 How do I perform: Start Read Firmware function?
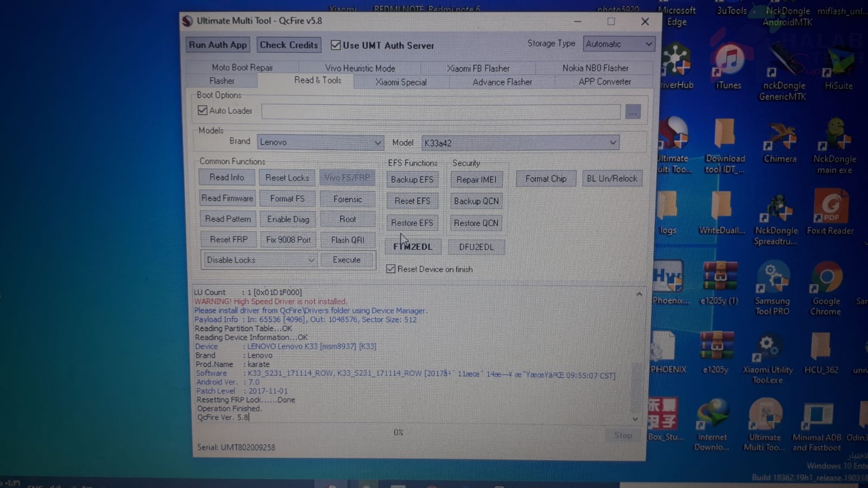227,198
